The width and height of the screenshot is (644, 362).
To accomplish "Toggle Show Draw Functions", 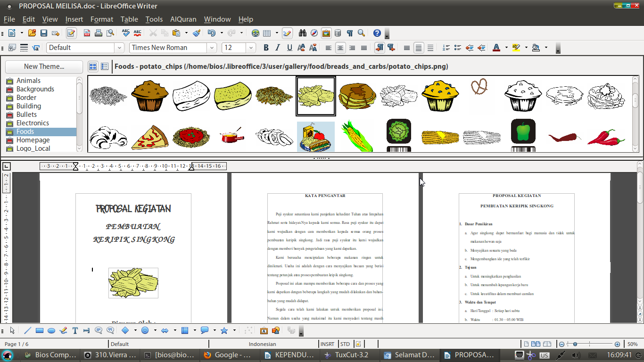I will (x=287, y=33).
